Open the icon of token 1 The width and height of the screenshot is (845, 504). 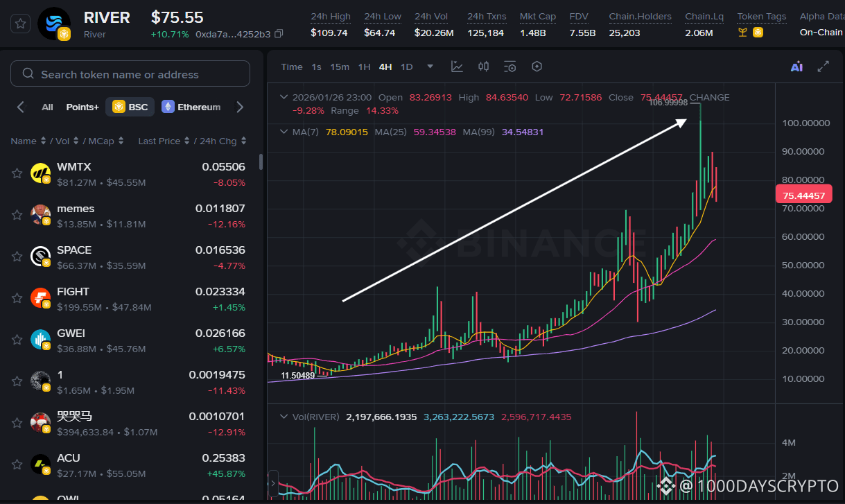41,381
